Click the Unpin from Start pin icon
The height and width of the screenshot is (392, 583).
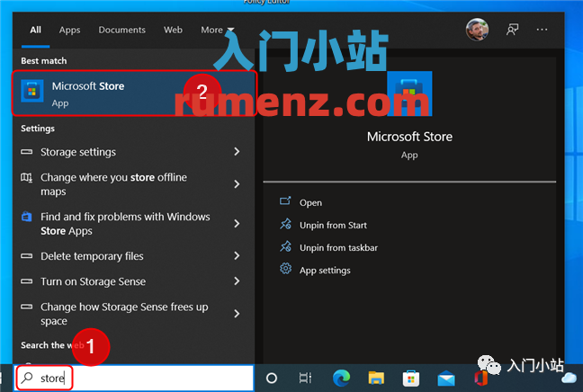(x=285, y=224)
